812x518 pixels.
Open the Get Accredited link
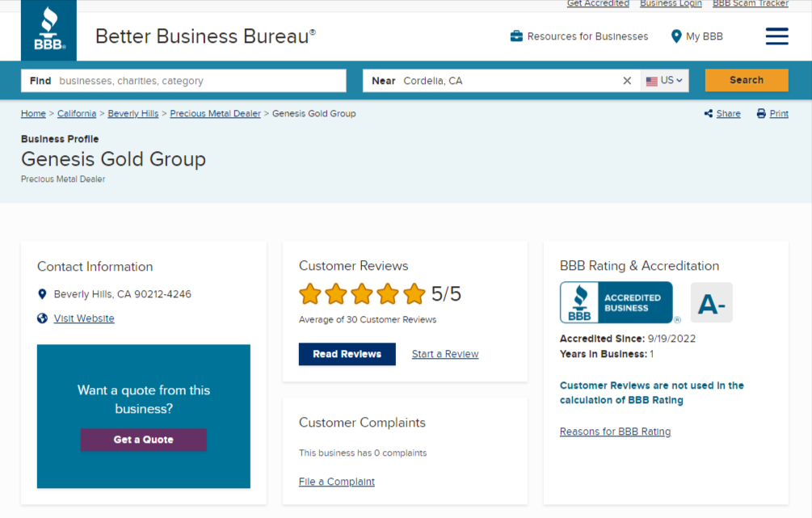[x=598, y=3]
